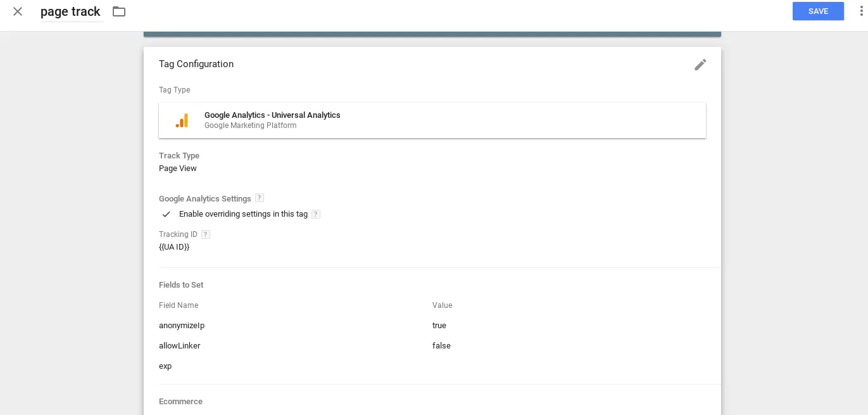Open help icon beside Enable overriding settings
Image resolution: width=868 pixels, height=415 pixels.
(x=316, y=214)
